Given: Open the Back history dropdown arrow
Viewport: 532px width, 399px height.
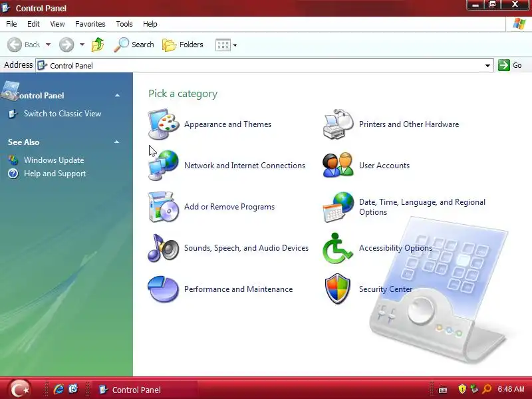Looking at the screenshot, I should click(48, 45).
